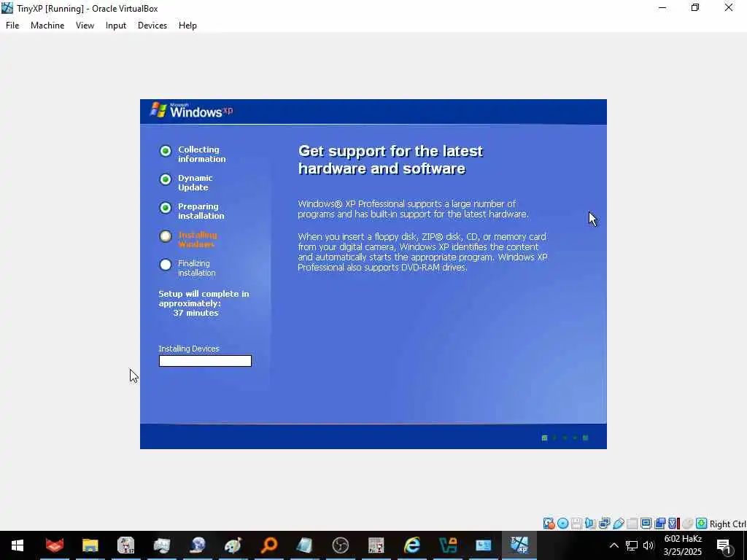This screenshot has height=560, width=747.
Task: Click the shared folders status icon
Action: point(632,524)
